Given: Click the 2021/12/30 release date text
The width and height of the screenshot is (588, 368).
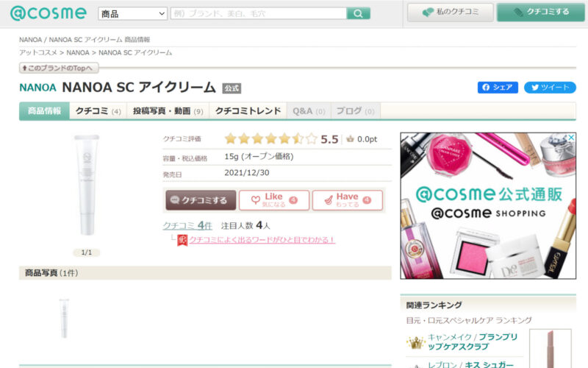Looking at the screenshot, I should coord(247,173).
